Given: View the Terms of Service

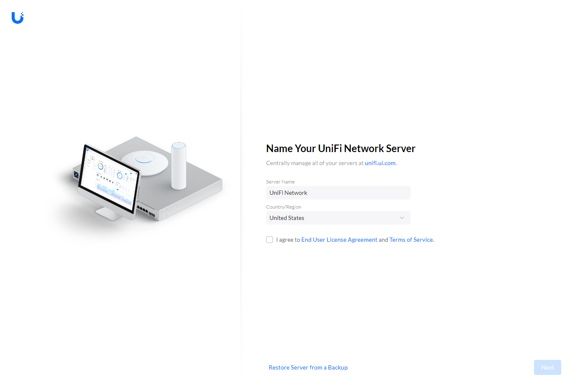Looking at the screenshot, I should tap(411, 239).
